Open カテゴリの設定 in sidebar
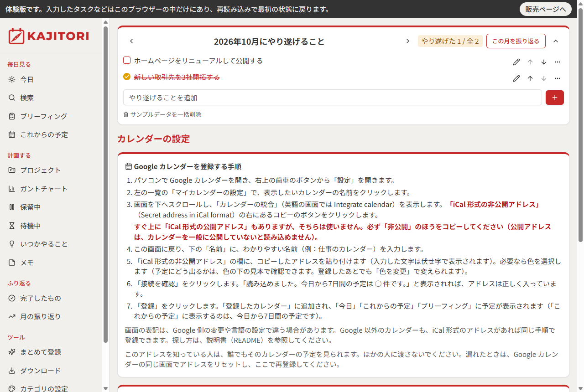The image size is (584, 392). [x=44, y=388]
